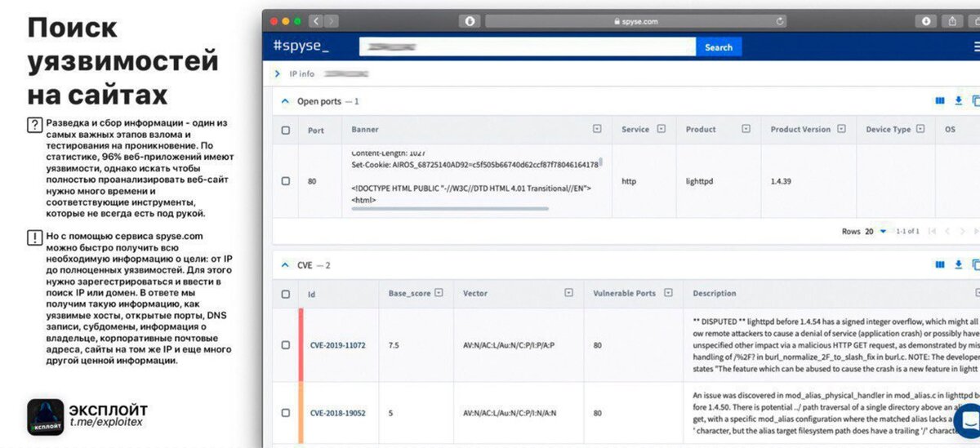980x448 pixels.
Task: Collapse the Open ports section
Action: [285, 101]
